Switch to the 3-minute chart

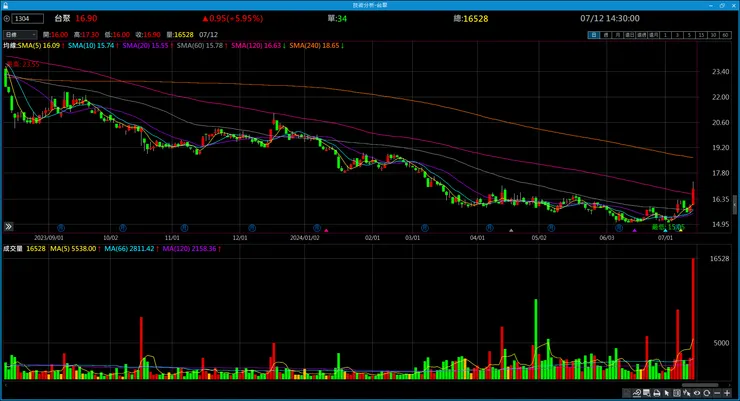[x=677, y=35]
